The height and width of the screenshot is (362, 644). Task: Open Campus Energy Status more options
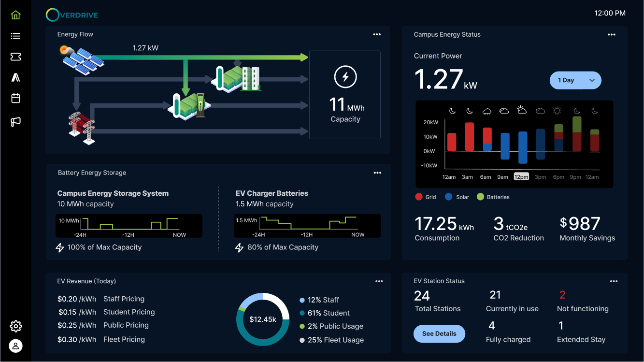[612, 35]
